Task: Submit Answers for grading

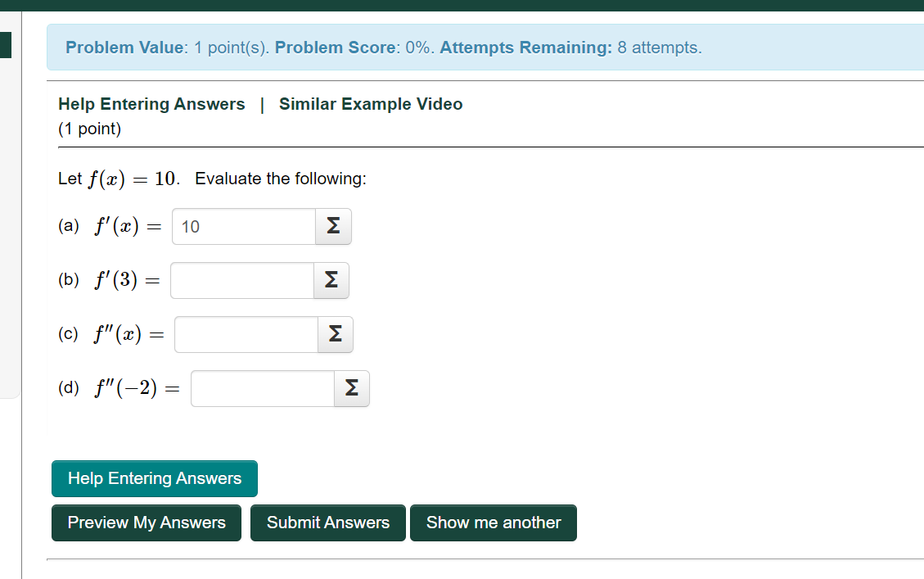Action: (x=327, y=522)
